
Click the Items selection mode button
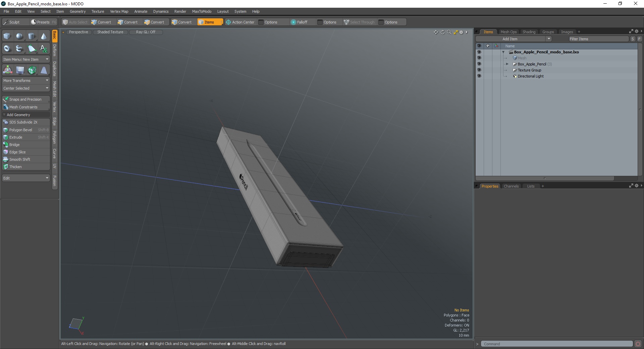210,22
